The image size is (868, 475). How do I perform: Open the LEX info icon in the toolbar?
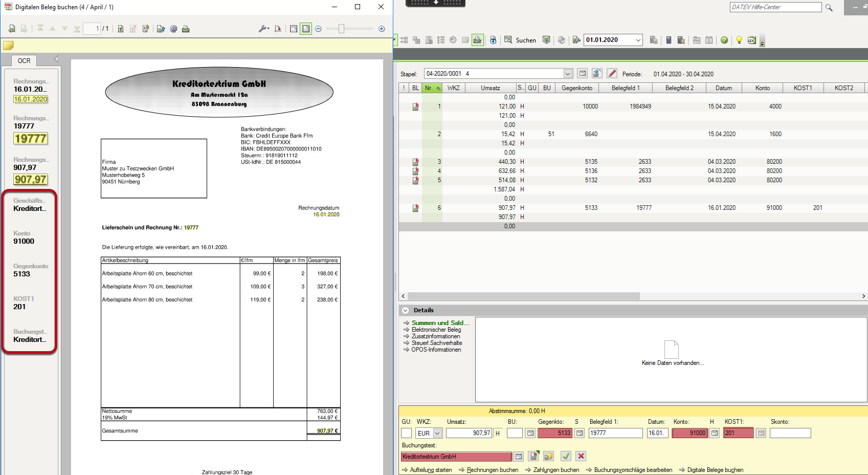751,40
